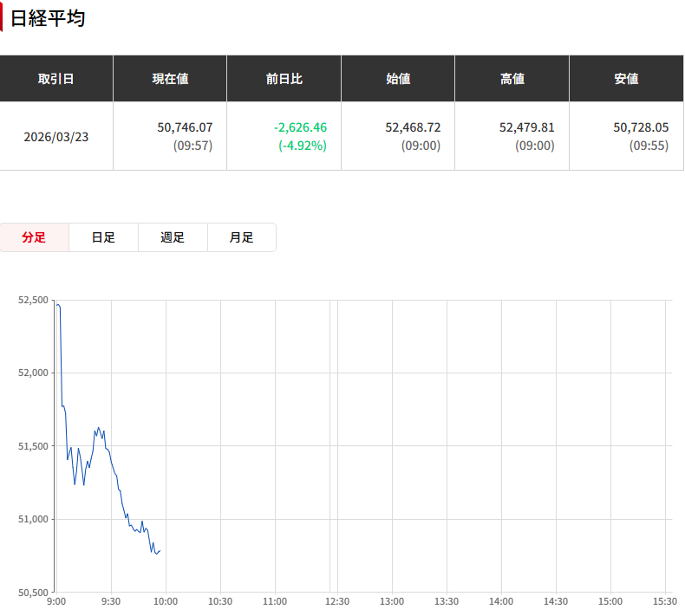Click the 日経平均 heading

click(48, 18)
